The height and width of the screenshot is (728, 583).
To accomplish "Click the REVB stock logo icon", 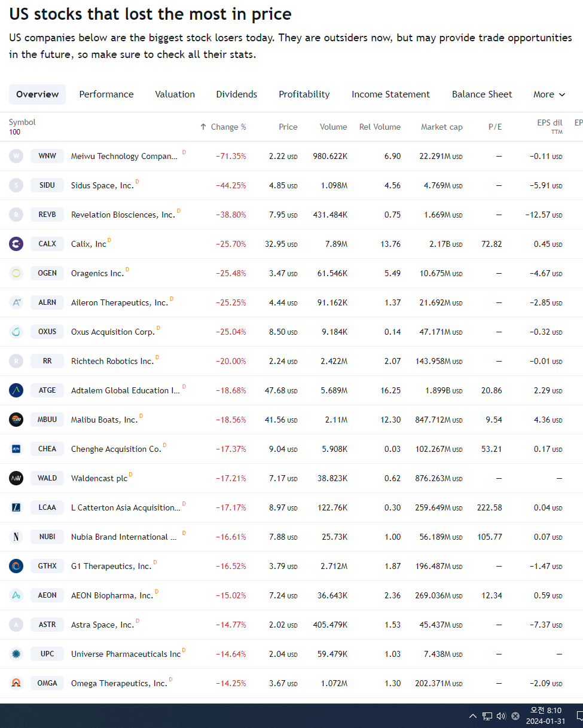I will tap(16, 215).
